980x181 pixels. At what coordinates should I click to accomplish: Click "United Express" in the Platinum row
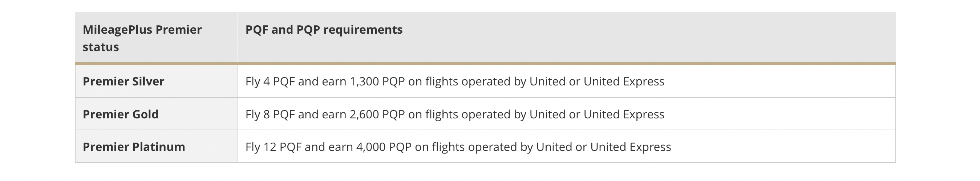point(631,147)
